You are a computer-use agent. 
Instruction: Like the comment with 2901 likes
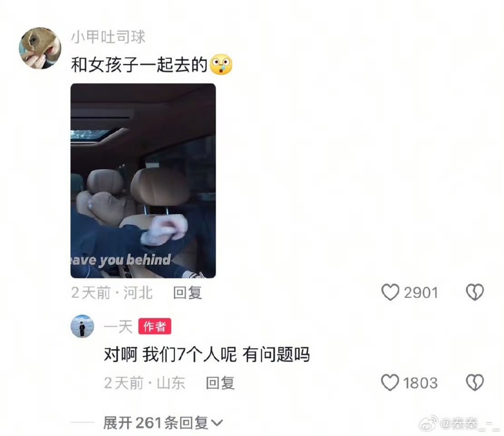[x=390, y=292]
